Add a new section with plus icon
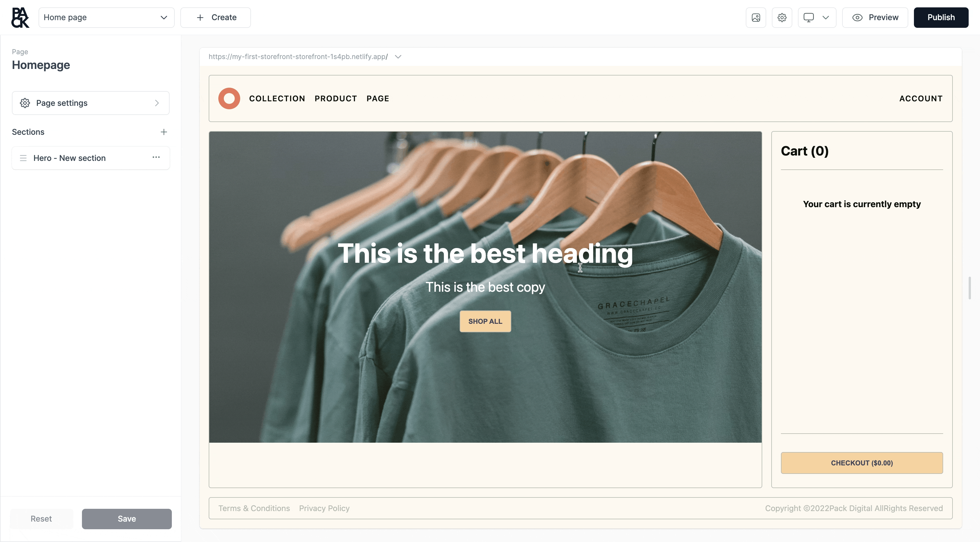980x542 pixels. 164,132
